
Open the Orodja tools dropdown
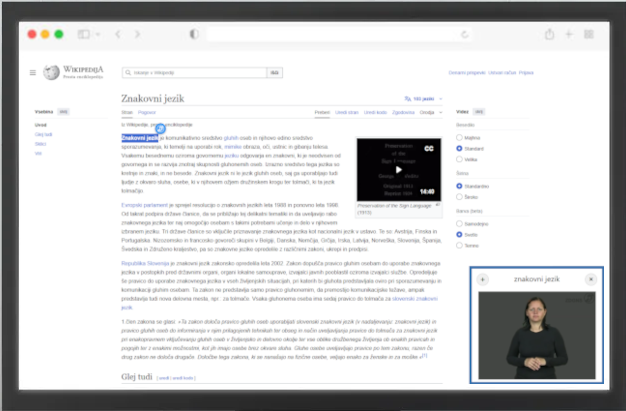pos(431,113)
